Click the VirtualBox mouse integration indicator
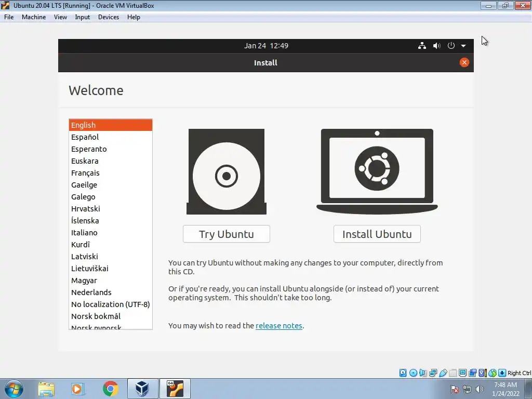This screenshot has height=399, width=532. click(493, 373)
